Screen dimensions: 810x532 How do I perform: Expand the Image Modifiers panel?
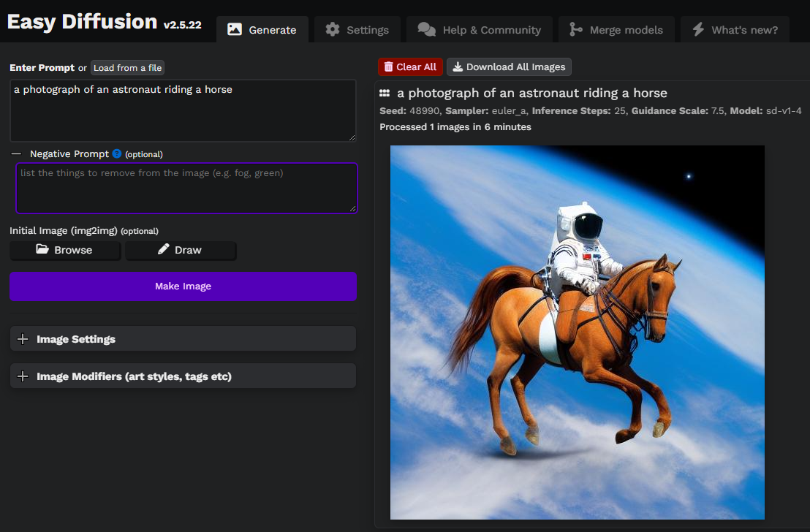[x=183, y=376]
